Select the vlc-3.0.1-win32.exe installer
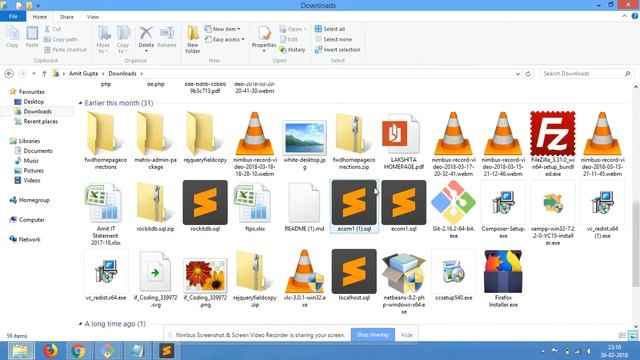This screenshot has height=360, width=640. tap(304, 279)
